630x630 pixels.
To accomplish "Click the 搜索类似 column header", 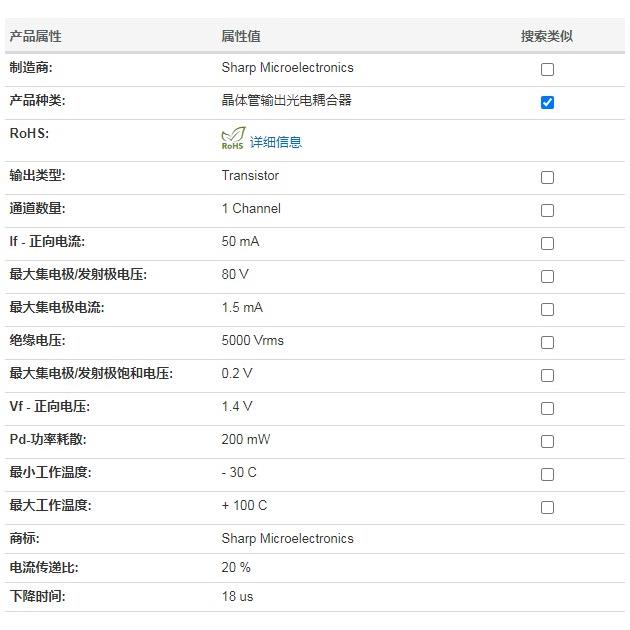I will click(x=547, y=36).
